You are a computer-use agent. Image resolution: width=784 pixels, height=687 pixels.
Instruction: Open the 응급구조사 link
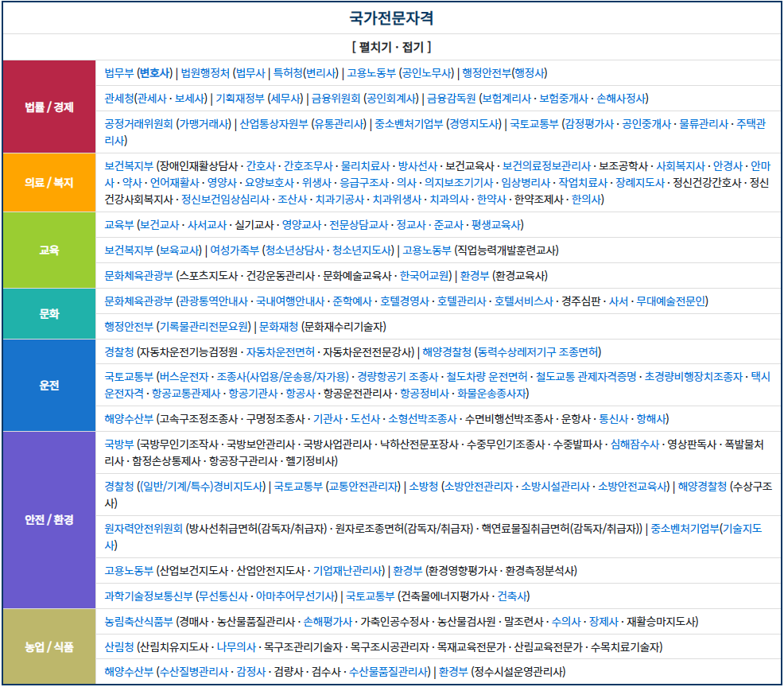(x=364, y=183)
